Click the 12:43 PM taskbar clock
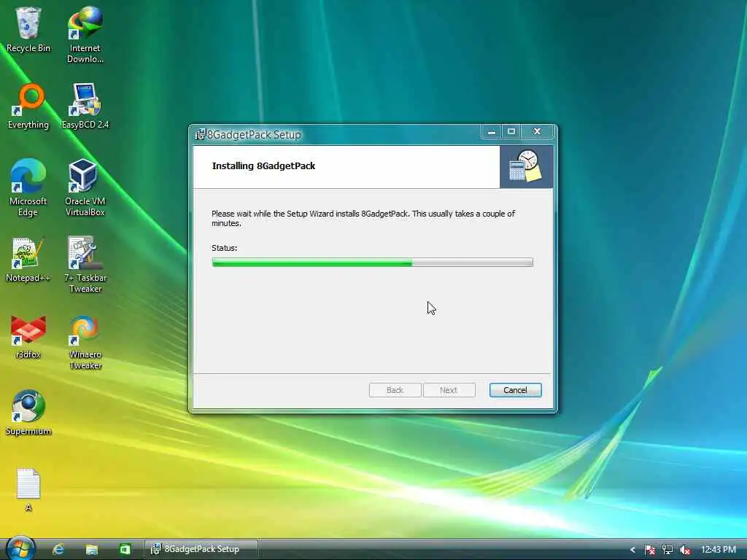This screenshot has width=747, height=560. pos(719,550)
